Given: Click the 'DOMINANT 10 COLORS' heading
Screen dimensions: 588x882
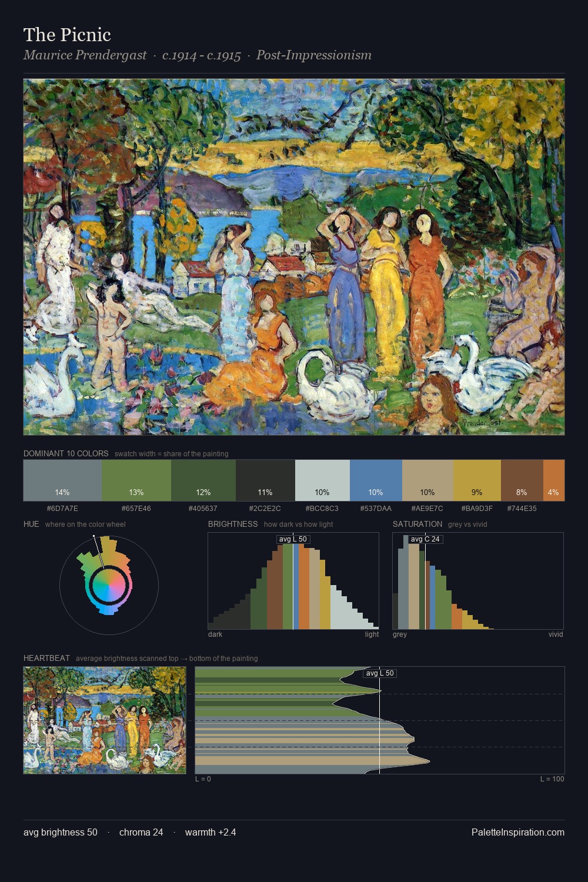Looking at the screenshot, I should pos(66,454).
